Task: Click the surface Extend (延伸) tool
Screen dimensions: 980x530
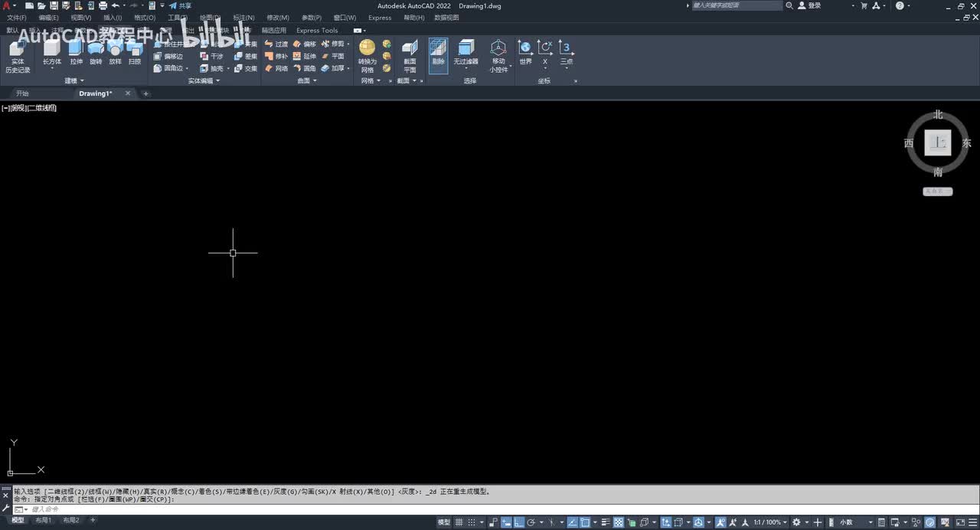Action: [x=304, y=57]
